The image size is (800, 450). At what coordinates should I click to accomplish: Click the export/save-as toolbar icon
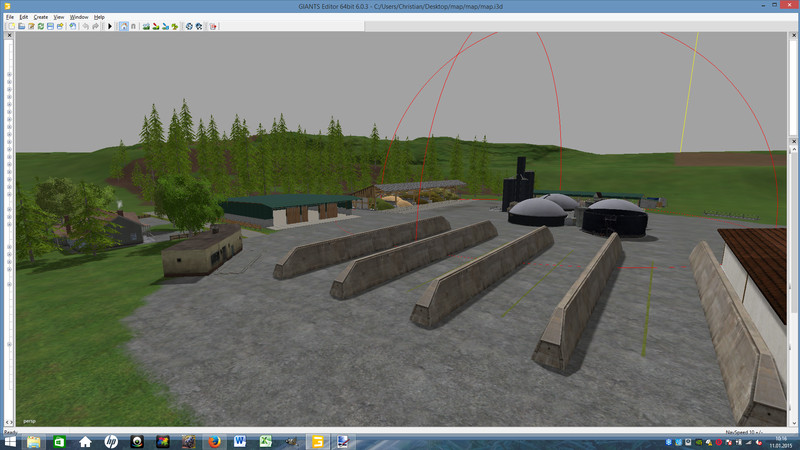click(x=60, y=26)
